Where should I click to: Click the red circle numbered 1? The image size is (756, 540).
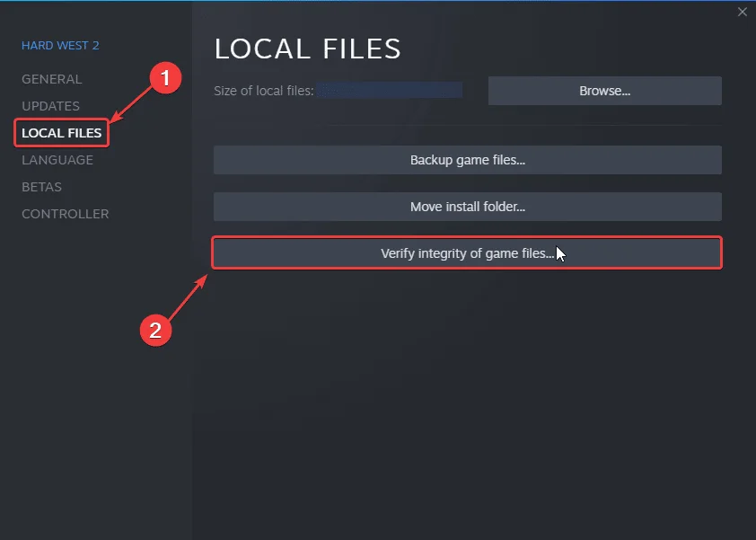click(163, 79)
